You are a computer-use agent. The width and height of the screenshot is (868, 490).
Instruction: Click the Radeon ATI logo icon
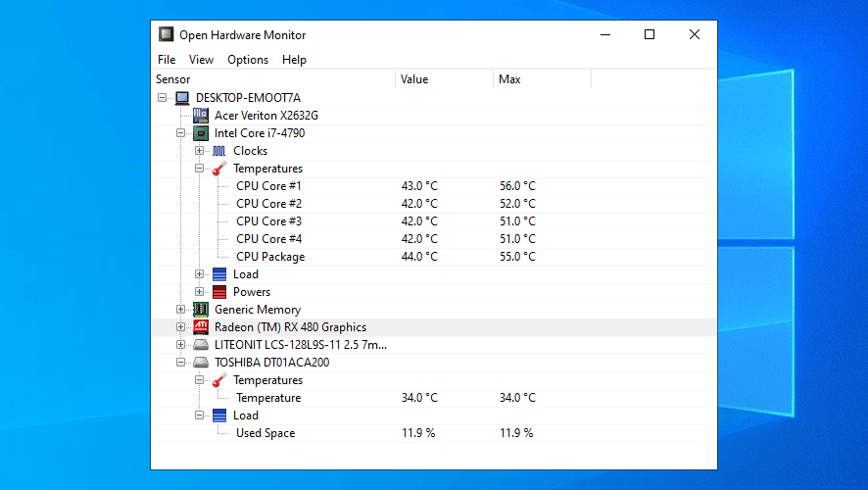click(201, 327)
